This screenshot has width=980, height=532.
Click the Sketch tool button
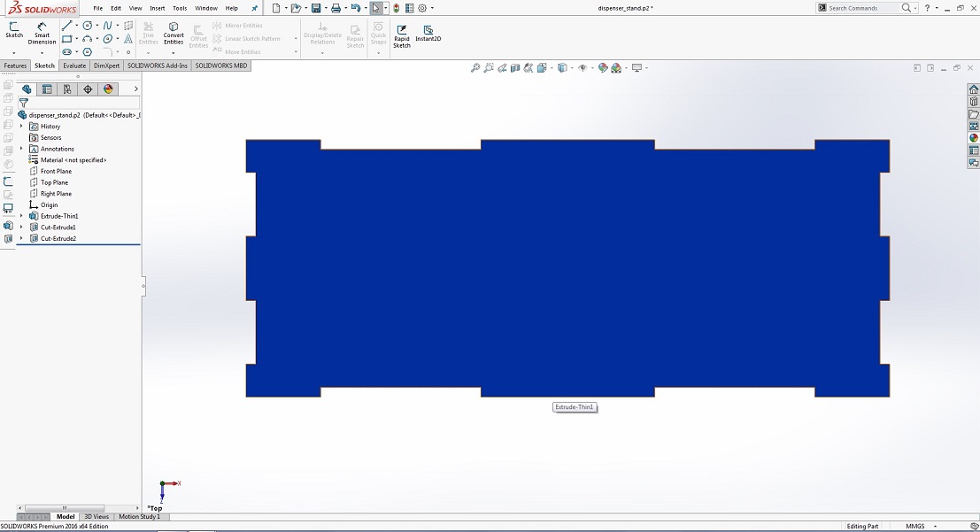(x=14, y=30)
